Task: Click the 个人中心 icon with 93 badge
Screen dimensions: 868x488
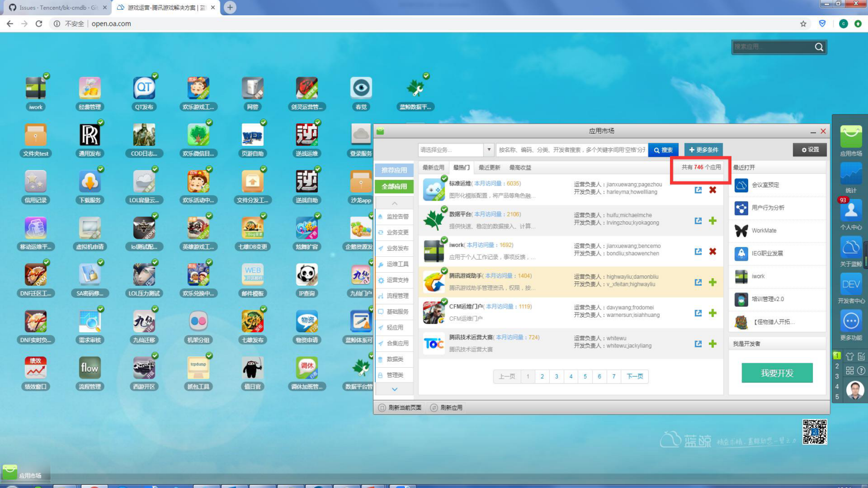Action: click(850, 211)
